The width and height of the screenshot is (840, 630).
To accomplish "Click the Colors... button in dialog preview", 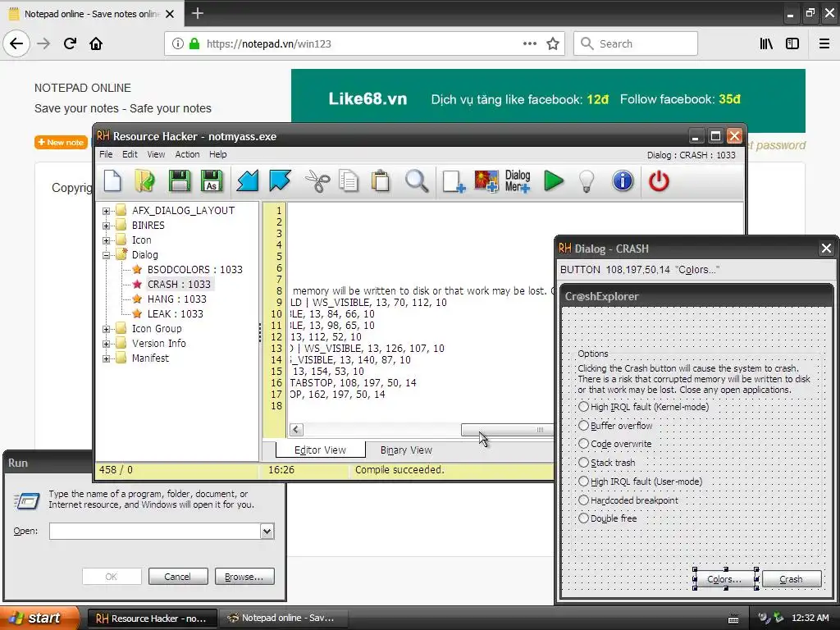I will (724, 579).
